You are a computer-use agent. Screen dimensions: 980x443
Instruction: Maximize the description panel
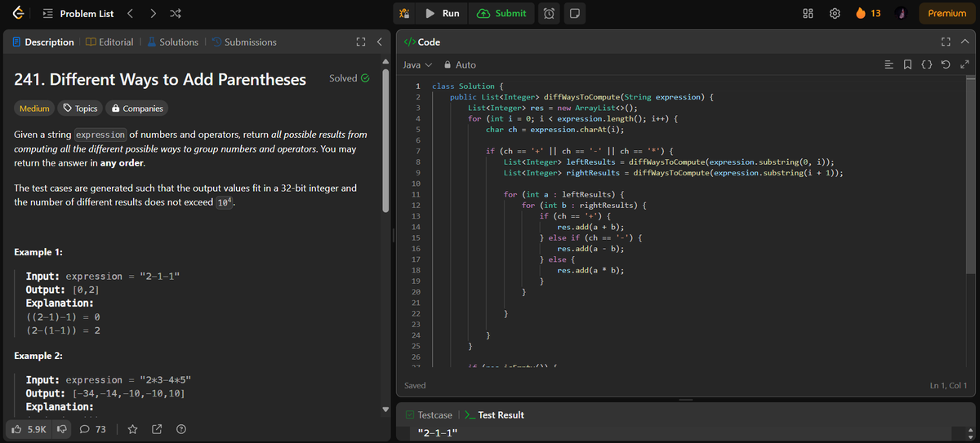(360, 42)
